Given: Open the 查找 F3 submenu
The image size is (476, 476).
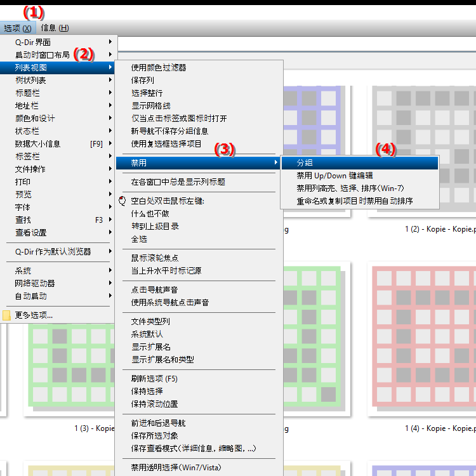Looking at the screenshot, I should click(57, 220).
